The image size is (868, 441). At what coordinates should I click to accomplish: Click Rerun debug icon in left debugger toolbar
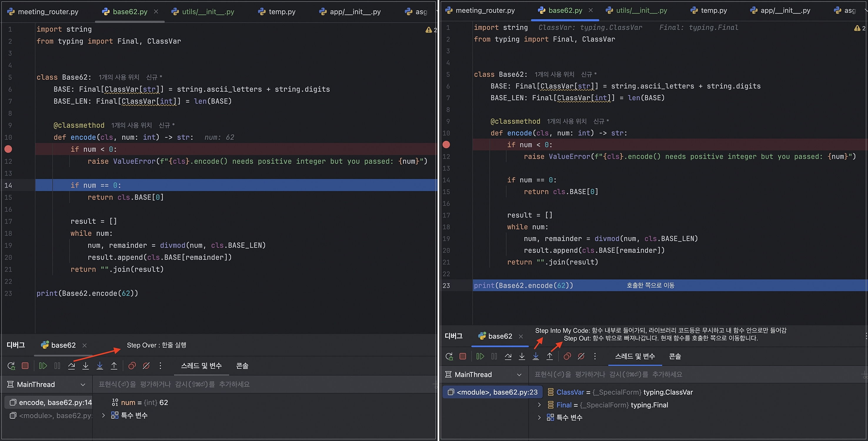click(11, 365)
